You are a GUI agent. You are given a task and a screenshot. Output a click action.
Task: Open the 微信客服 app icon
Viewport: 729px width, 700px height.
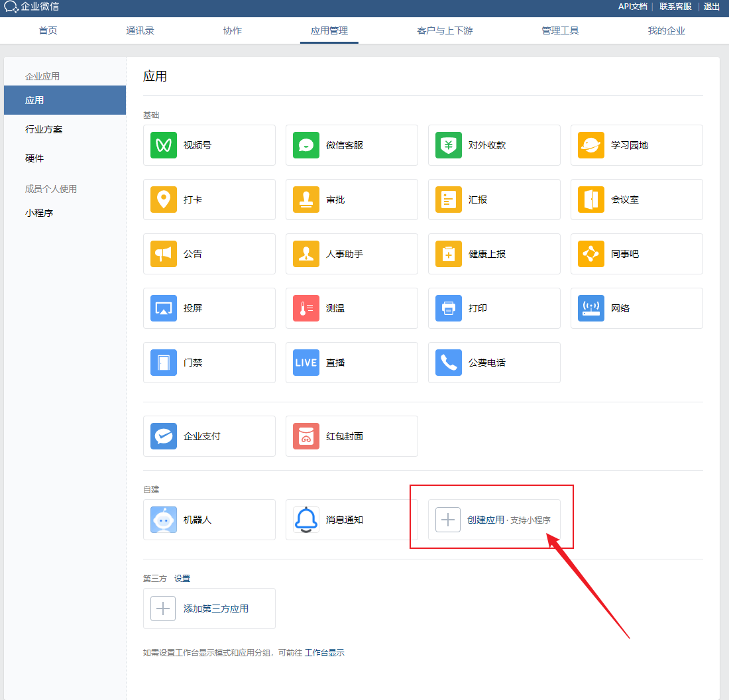click(306, 145)
